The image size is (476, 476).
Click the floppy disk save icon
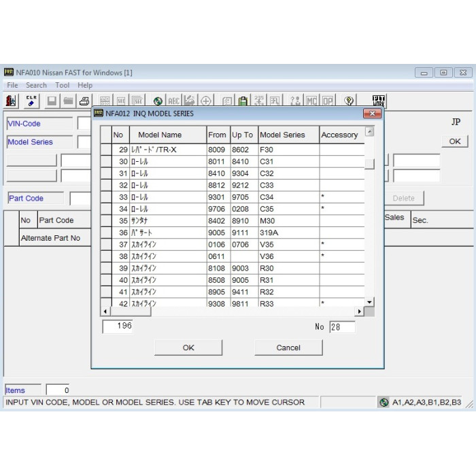pyautogui.click(x=52, y=101)
